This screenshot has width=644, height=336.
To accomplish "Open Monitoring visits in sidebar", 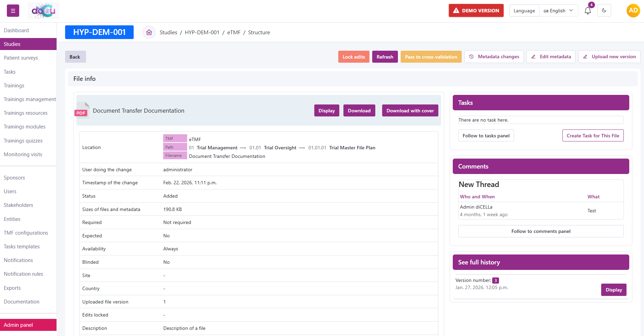I will [x=28, y=154].
